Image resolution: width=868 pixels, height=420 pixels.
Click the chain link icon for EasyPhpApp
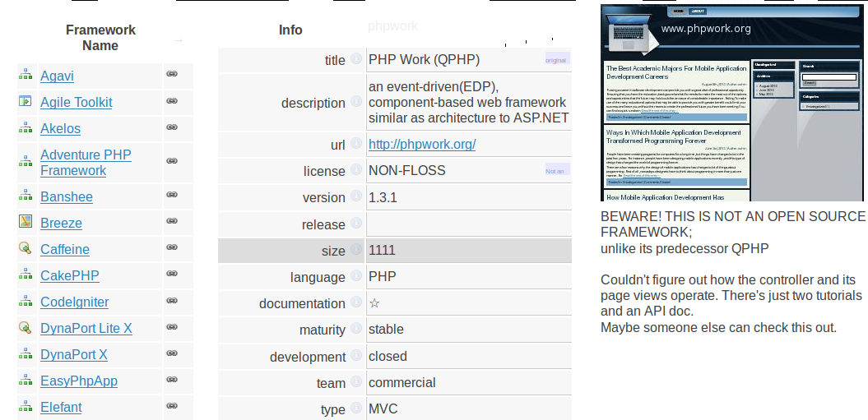(x=172, y=379)
